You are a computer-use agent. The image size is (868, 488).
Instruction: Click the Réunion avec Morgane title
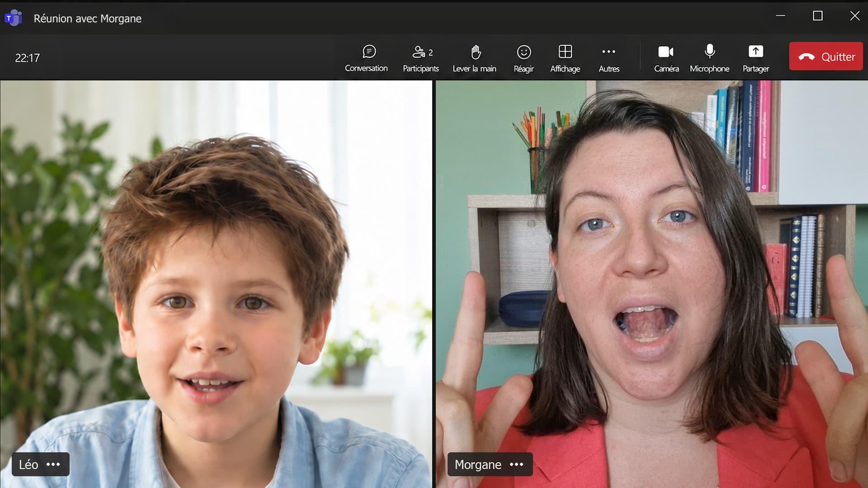(88, 19)
